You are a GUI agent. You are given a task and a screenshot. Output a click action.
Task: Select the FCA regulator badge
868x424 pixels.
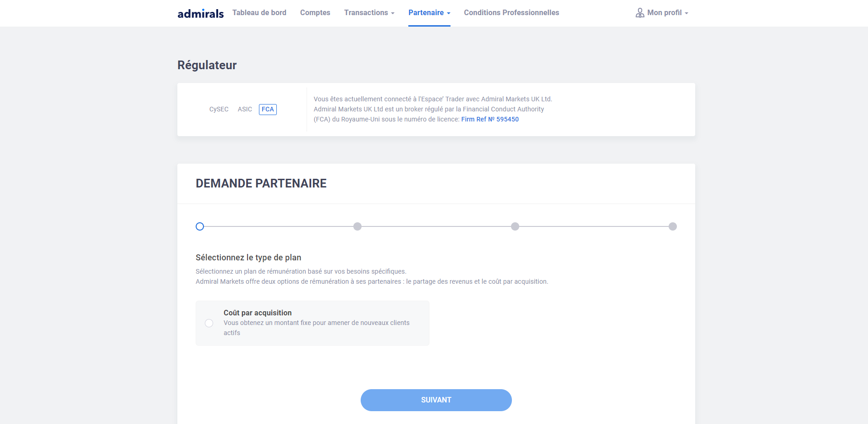pyautogui.click(x=268, y=110)
